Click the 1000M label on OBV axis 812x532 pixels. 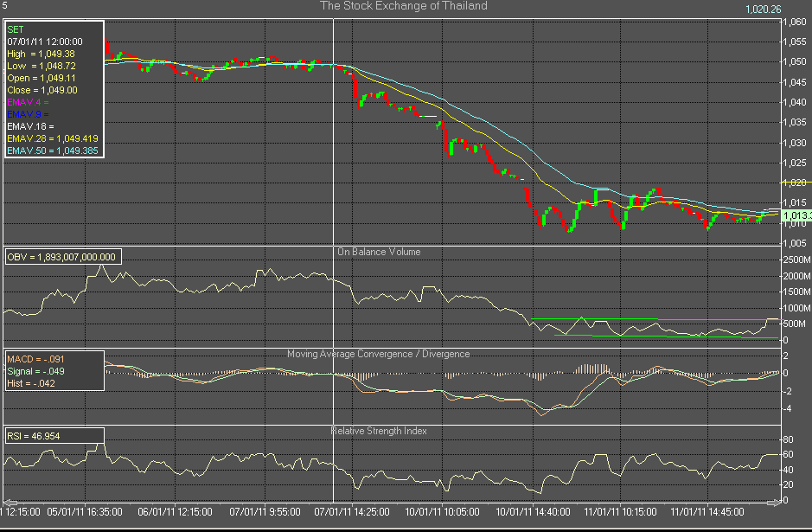pos(797,308)
